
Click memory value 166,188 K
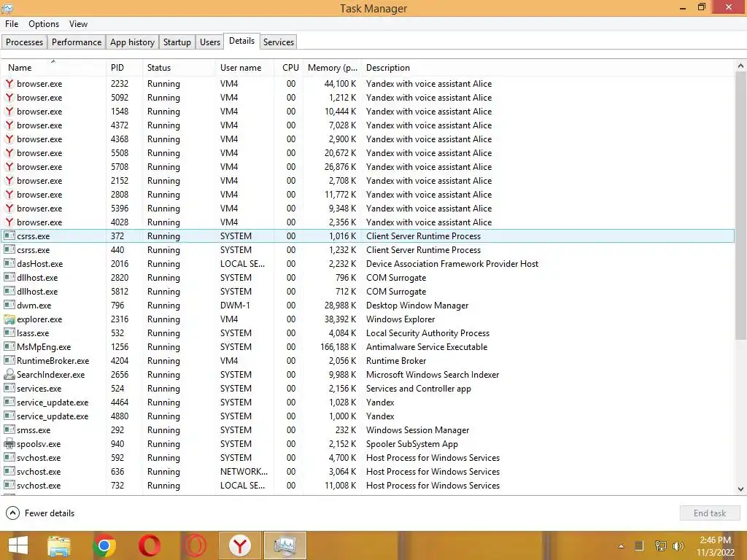(x=338, y=346)
